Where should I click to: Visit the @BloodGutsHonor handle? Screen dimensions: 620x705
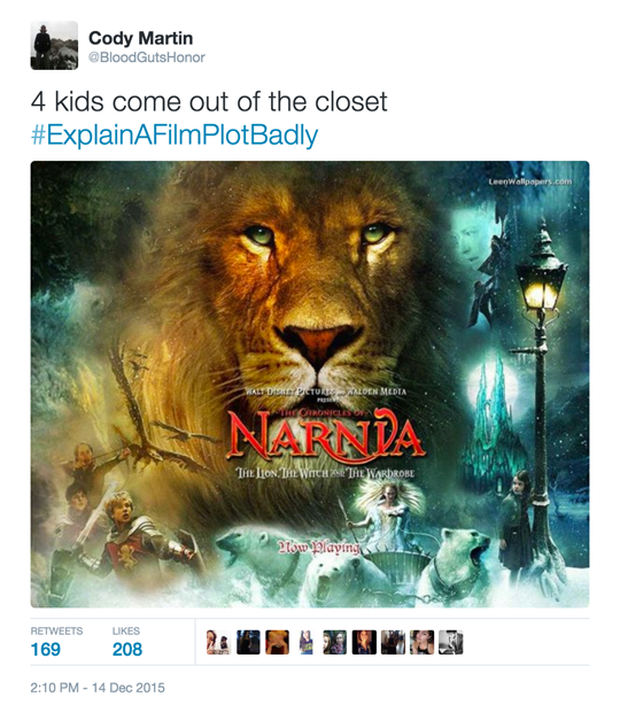(147, 58)
